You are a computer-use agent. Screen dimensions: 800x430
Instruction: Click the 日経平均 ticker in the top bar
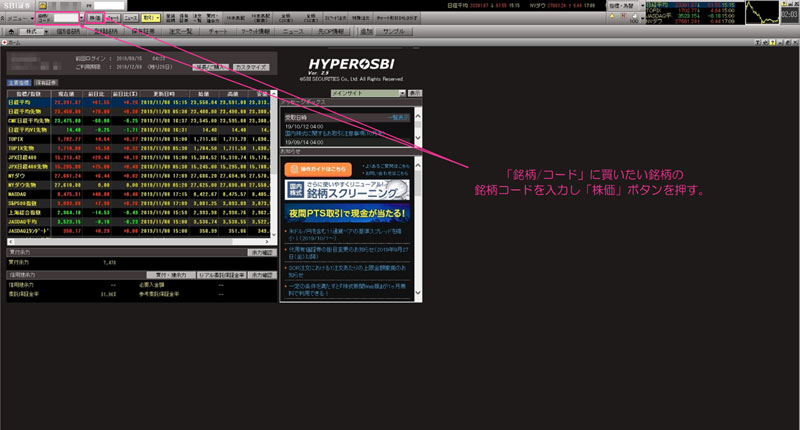(x=484, y=5)
